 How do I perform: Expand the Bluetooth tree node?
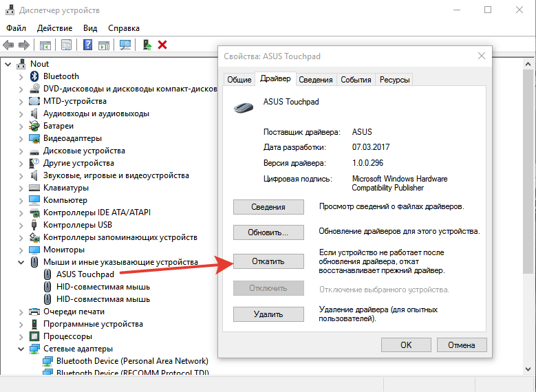(x=21, y=77)
